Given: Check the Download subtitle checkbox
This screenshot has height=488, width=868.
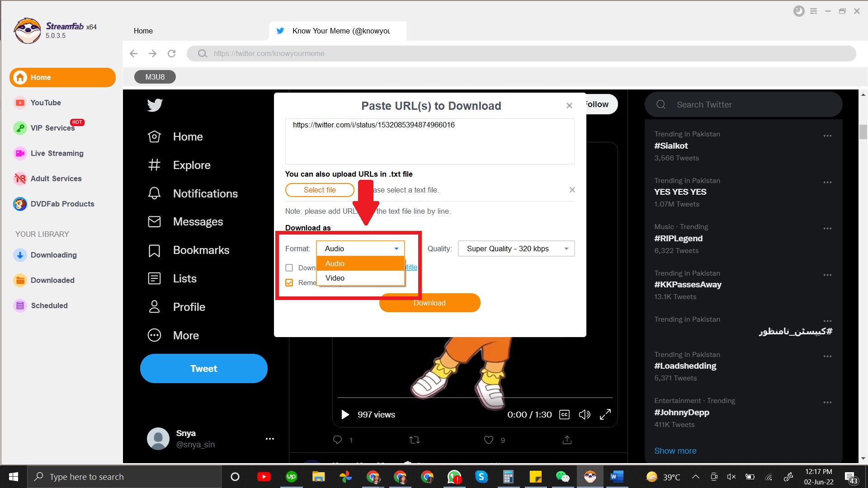Looking at the screenshot, I should tap(289, 267).
